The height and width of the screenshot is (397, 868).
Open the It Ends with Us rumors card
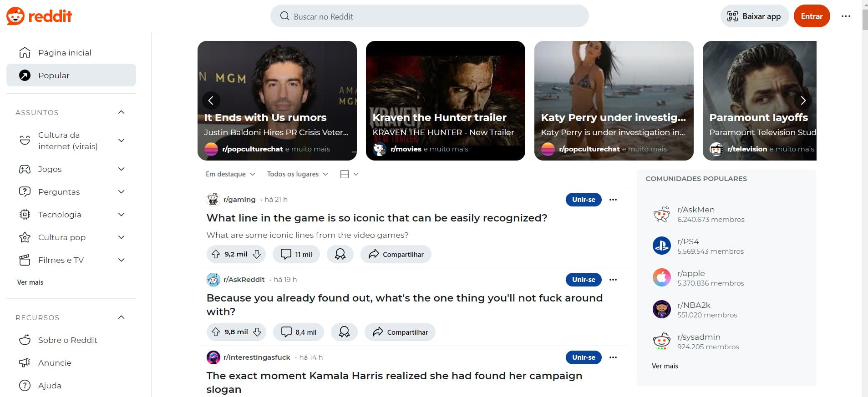pos(277,101)
